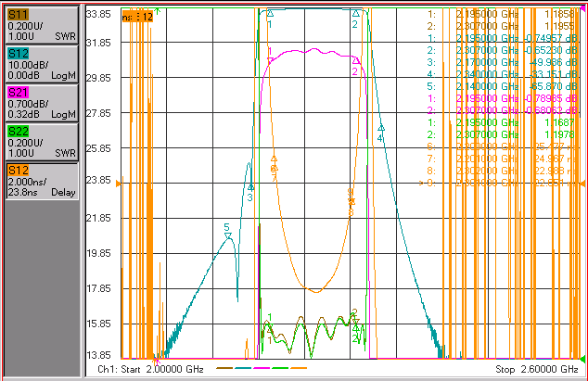Screen dimensions: 588x381
Task: Click the teal trace legend line below the plot
Action: 243,368
